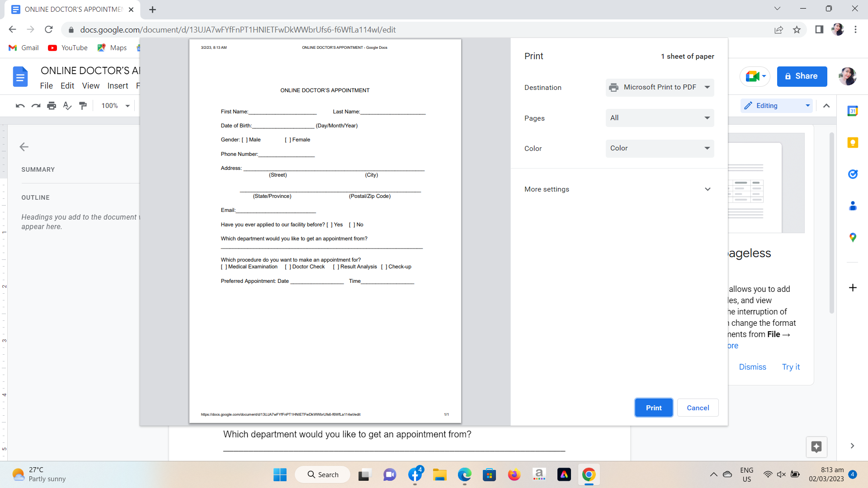Open the Destination printer dropdown

point(660,87)
